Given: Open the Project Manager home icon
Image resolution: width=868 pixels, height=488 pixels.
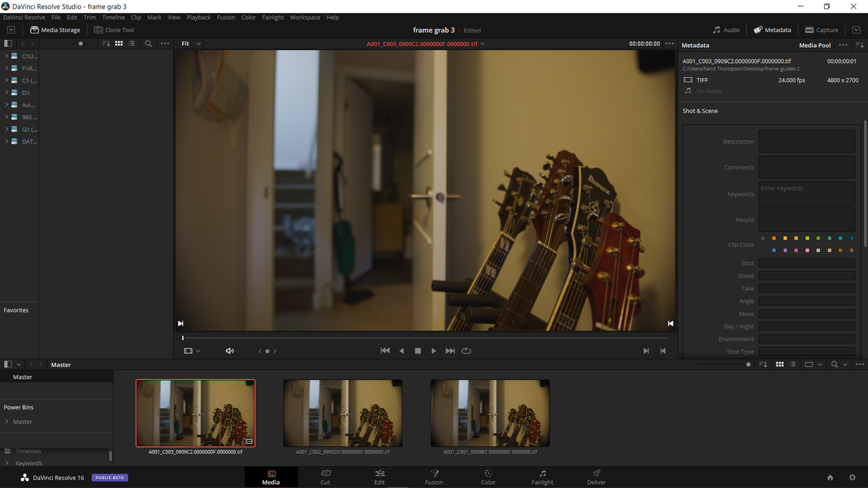Looking at the screenshot, I should [830, 478].
